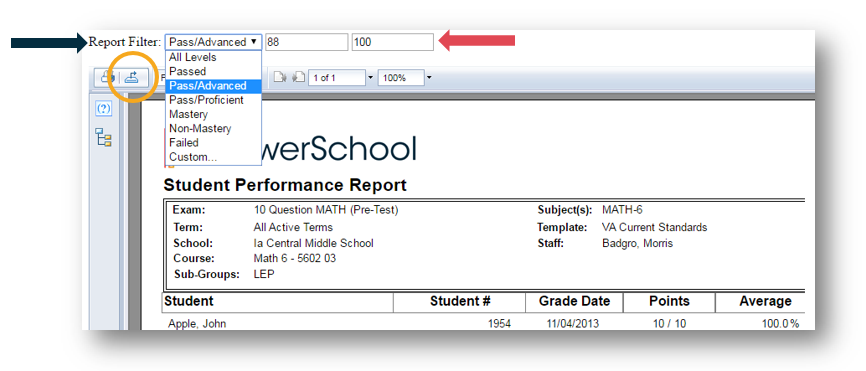Click subject value MATH-6

[x=622, y=210]
